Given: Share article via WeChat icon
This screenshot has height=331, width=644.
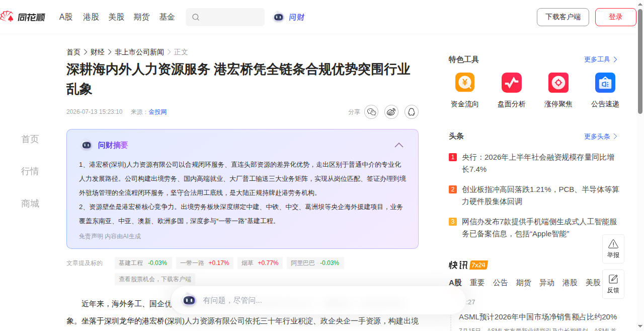Looking at the screenshot, I should [371, 112].
